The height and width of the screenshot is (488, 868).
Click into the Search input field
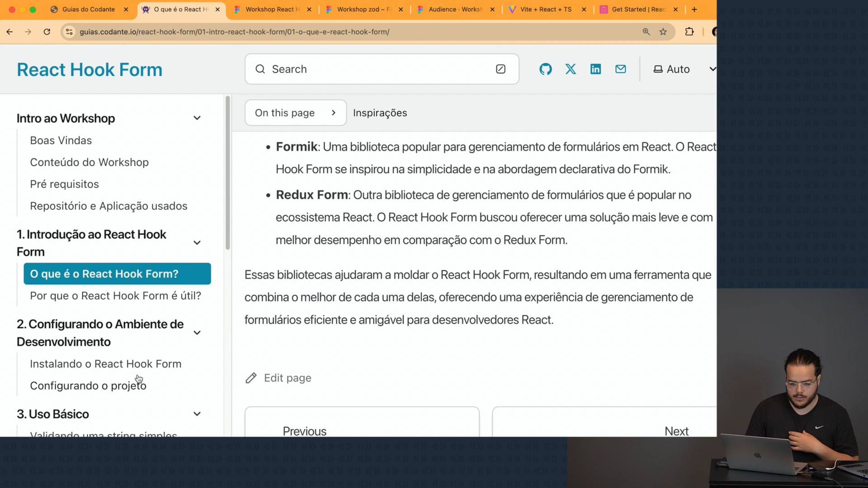[375, 69]
